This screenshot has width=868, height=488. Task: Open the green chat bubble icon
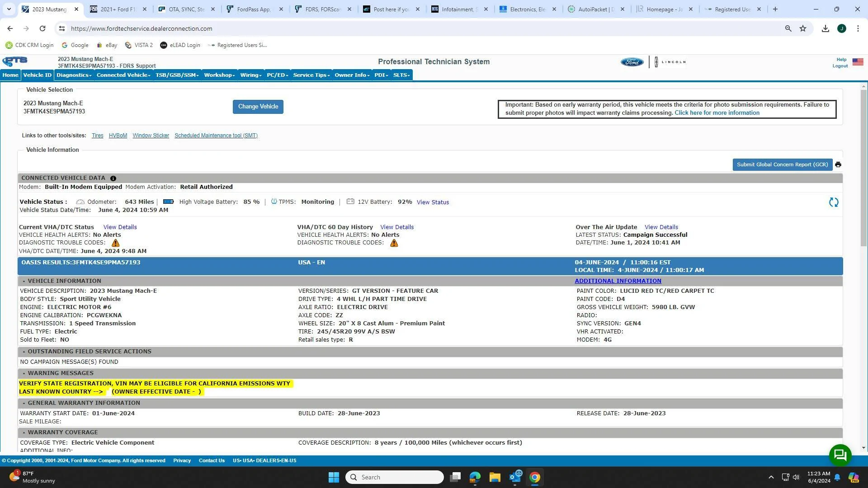840,455
